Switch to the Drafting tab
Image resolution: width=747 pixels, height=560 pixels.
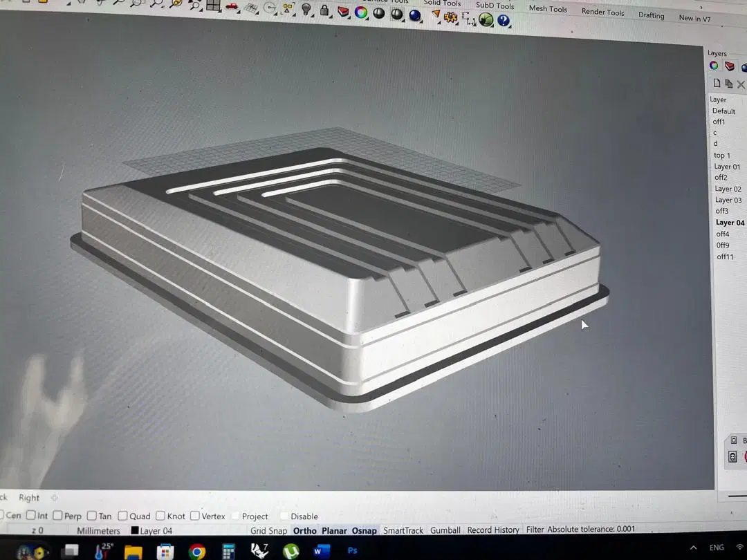click(652, 15)
